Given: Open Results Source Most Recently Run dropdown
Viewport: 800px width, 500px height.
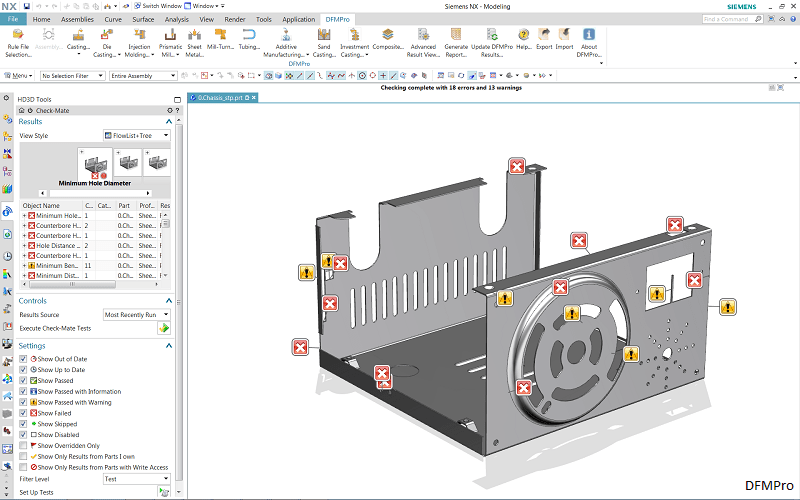Looking at the screenshot, I should (x=137, y=315).
